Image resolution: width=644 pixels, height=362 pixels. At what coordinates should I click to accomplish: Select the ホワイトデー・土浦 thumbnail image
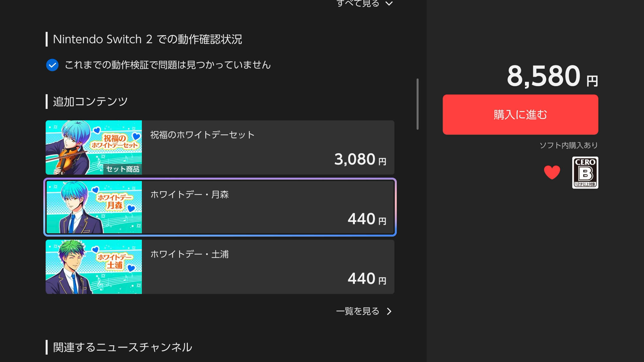94,267
